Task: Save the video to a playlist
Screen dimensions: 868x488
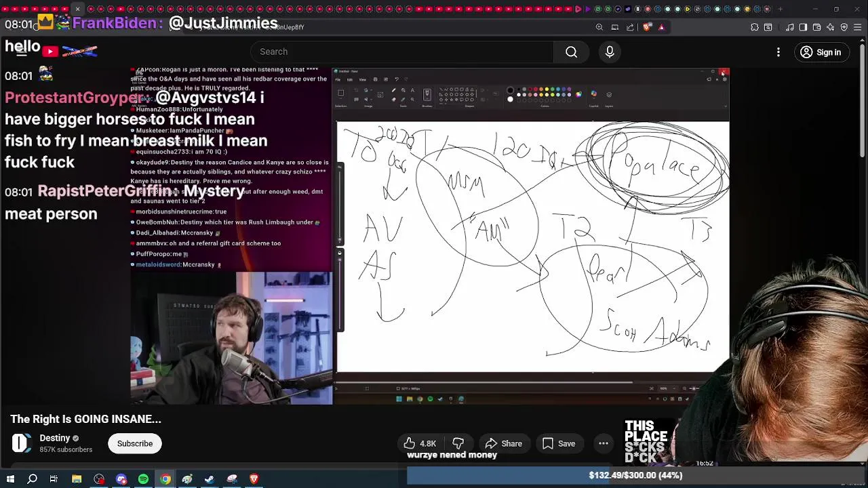Action: tap(558, 443)
